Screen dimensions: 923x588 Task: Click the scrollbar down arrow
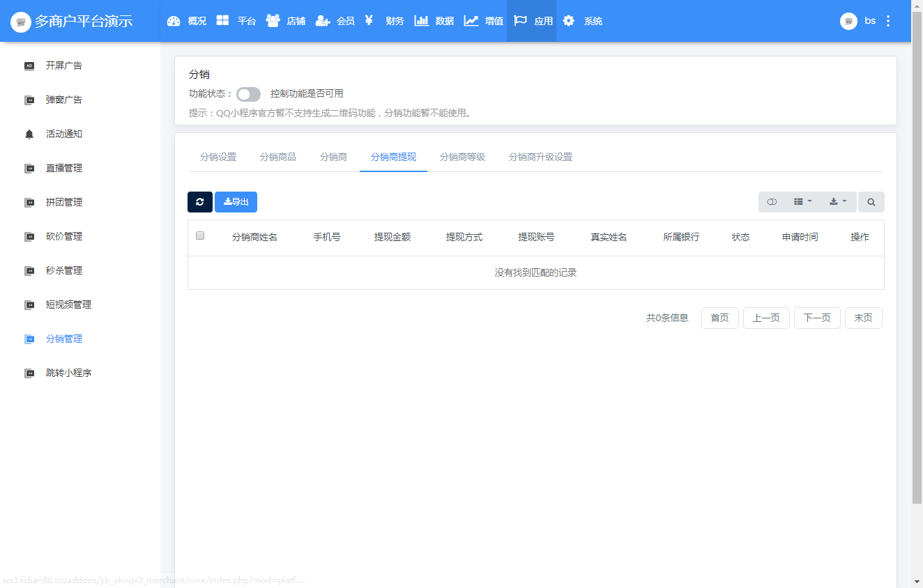click(x=917, y=582)
